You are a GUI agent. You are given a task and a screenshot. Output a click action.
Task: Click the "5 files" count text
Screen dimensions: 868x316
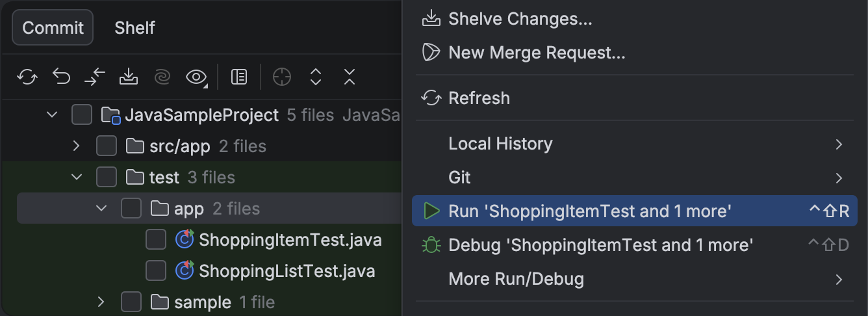coord(311,116)
